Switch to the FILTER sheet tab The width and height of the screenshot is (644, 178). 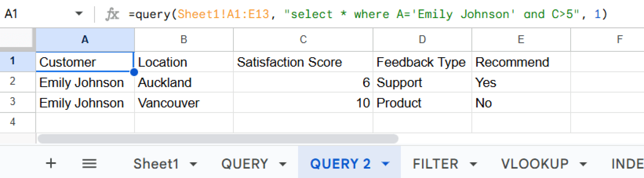coord(436,164)
